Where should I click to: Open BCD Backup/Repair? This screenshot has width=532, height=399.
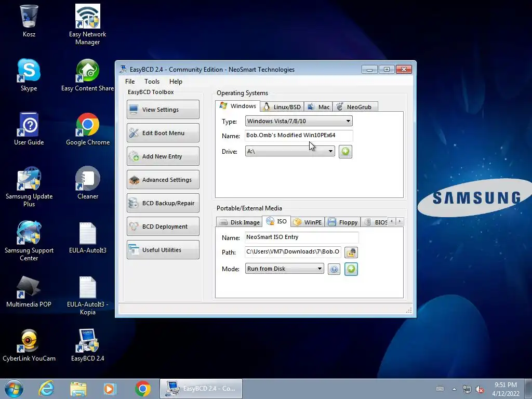click(x=163, y=203)
